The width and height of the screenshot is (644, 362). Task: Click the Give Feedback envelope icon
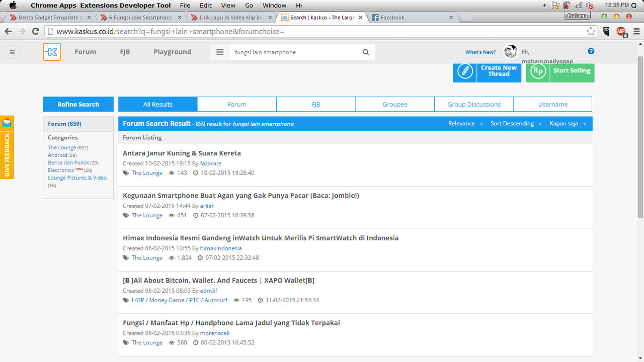[x=7, y=122]
